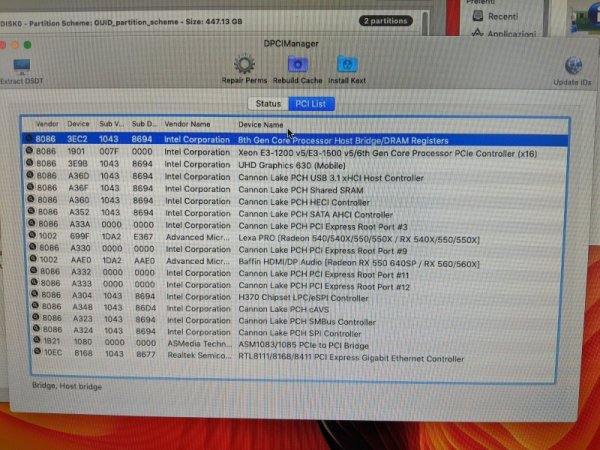Click the 86D4 sub device cell
The height and width of the screenshot is (450, 600).
coord(145,308)
